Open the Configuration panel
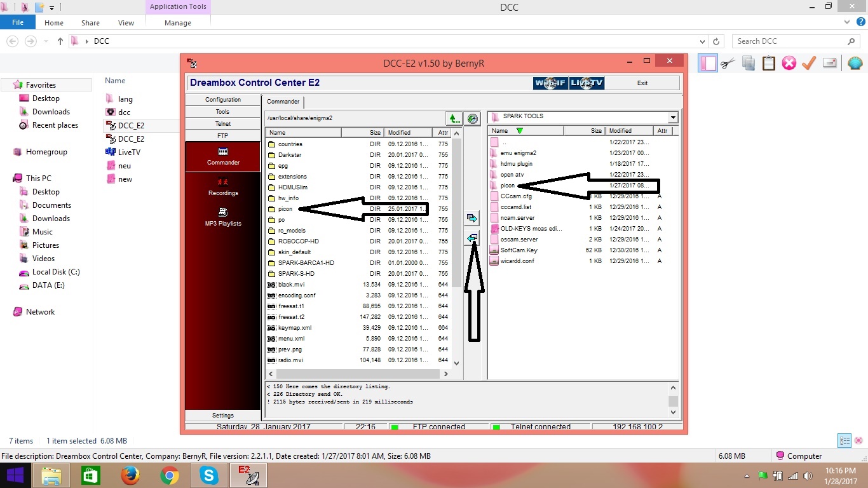The image size is (868, 488). [223, 100]
